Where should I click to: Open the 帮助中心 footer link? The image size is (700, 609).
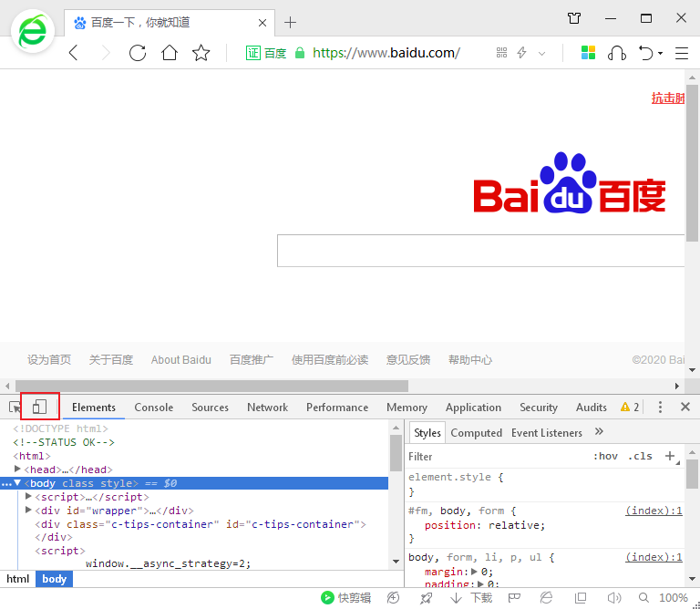[x=470, y=360]
